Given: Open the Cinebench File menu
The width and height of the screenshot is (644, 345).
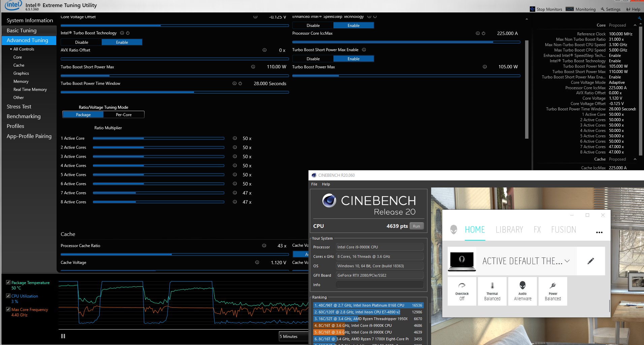Looking at the screenshot, I should tap(314, 184).
